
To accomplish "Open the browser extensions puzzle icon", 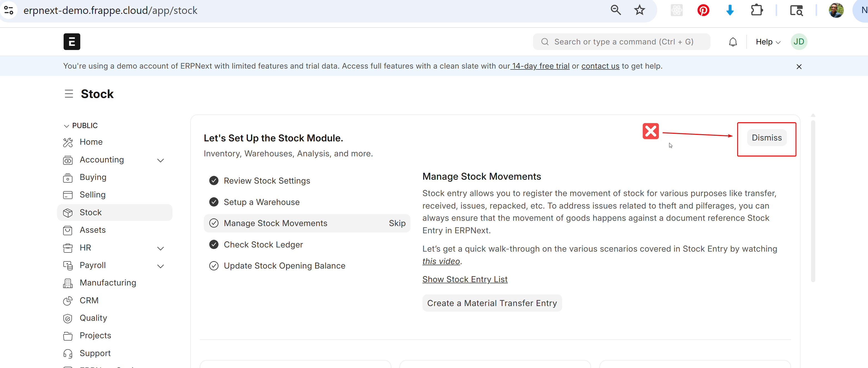I will [757, 10].
